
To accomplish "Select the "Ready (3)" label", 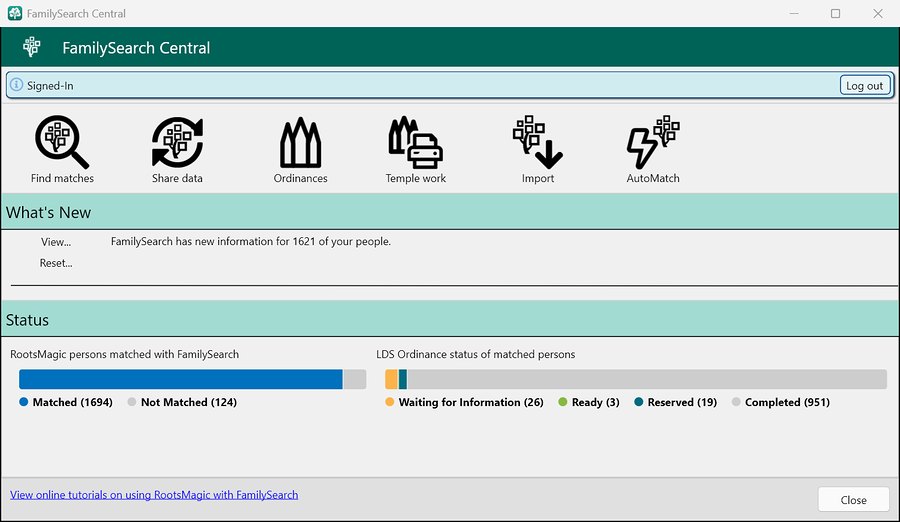I will pyautogui.click(x=595, y=402).
